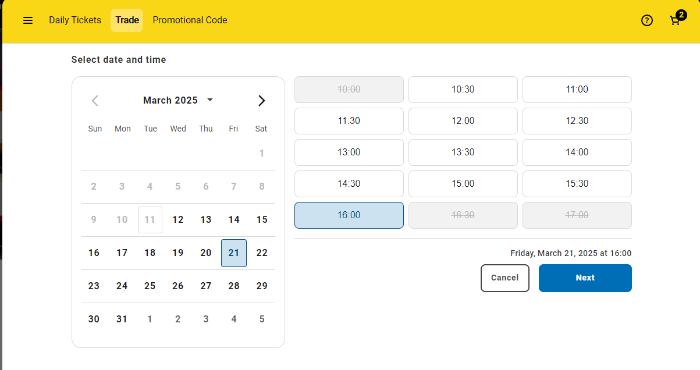The width and height of the screenshot is (700, 370).
Task: Select the 14:00 time slot
Action: 577,152
